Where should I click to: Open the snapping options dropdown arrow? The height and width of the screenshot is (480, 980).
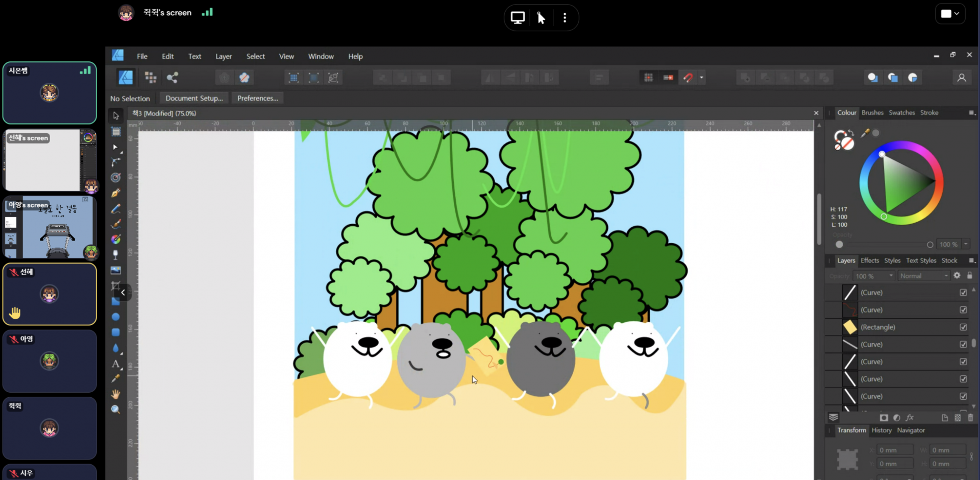[701, 78]
